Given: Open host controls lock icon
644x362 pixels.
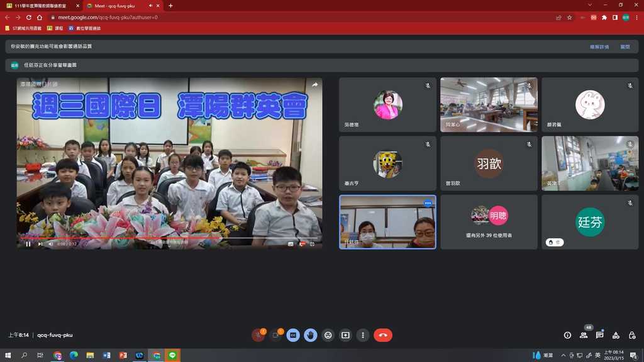Looking at the screenshot, I should [x=632, y=336].
